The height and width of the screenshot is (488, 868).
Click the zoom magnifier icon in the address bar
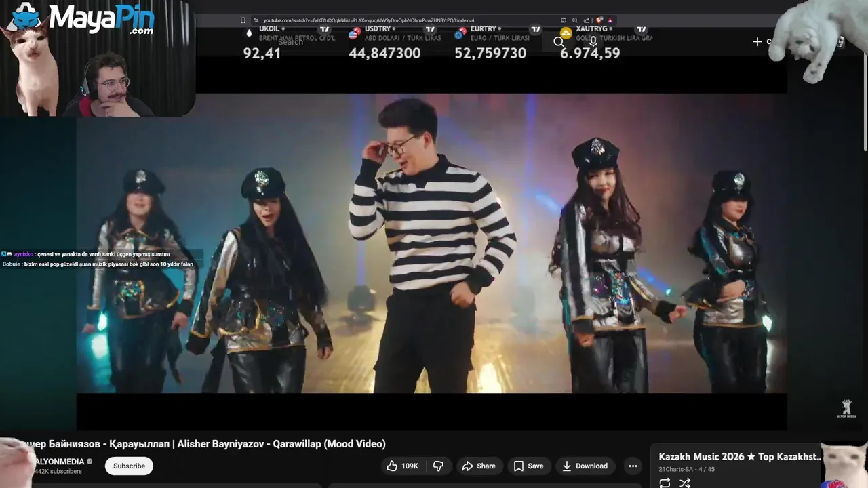pos(575,20)
